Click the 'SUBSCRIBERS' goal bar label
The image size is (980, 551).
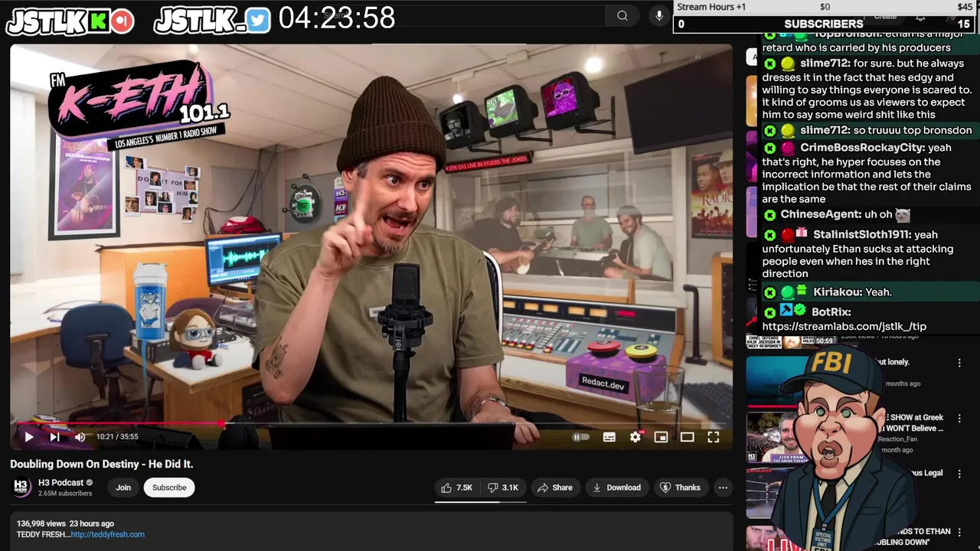pos(824,24)
